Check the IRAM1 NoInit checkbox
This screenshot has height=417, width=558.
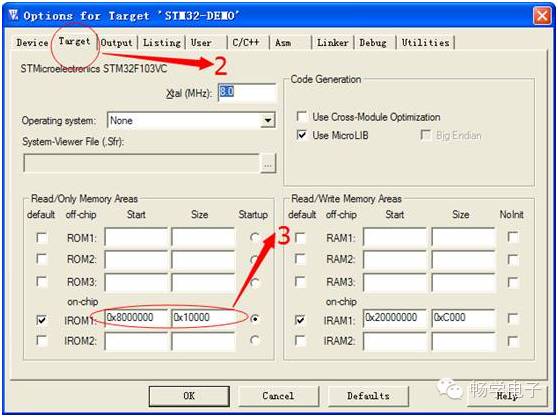512,318
